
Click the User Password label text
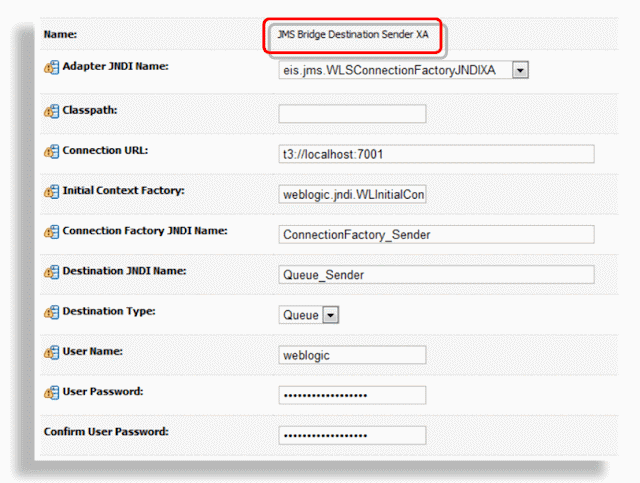coord(103,392)
